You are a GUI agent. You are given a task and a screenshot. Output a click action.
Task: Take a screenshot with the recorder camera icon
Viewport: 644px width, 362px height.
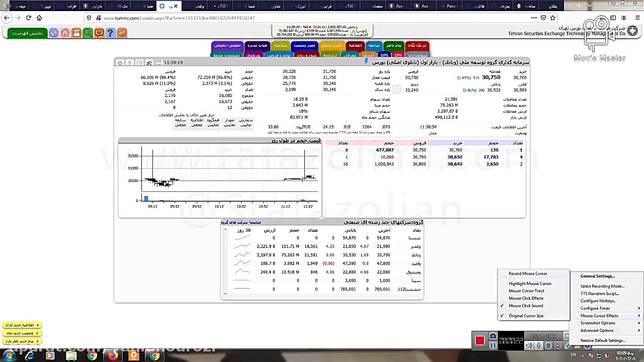click(493, 336)
